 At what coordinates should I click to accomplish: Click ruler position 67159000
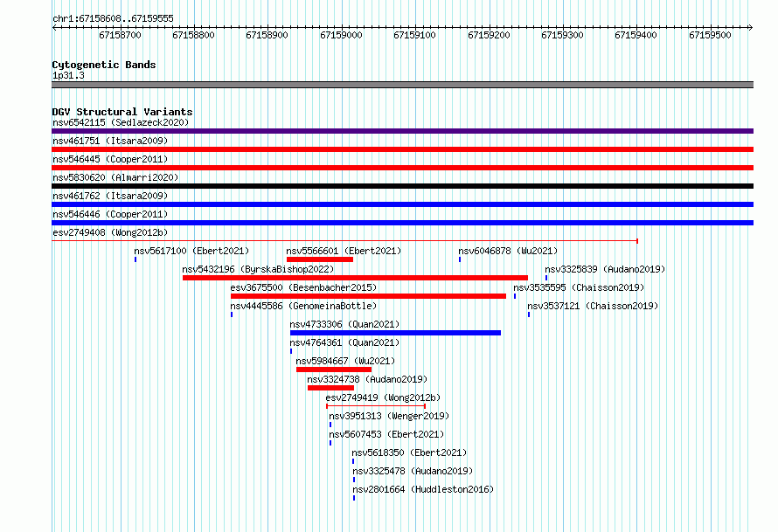342,35
